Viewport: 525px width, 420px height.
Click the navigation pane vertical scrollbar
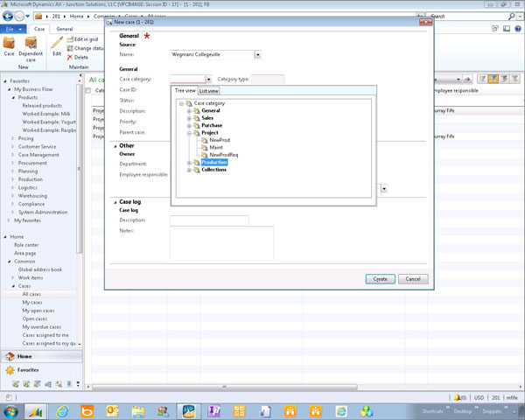pos(80,169)
